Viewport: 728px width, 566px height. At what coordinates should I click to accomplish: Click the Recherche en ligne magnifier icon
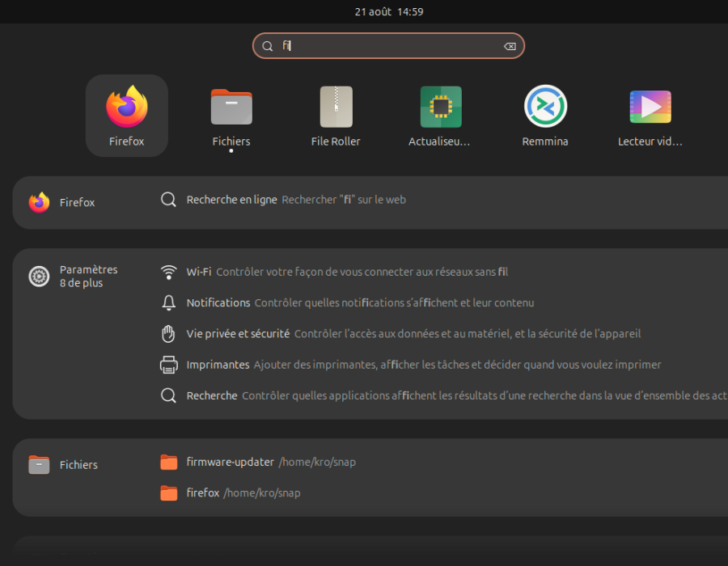tap(168, 200)
